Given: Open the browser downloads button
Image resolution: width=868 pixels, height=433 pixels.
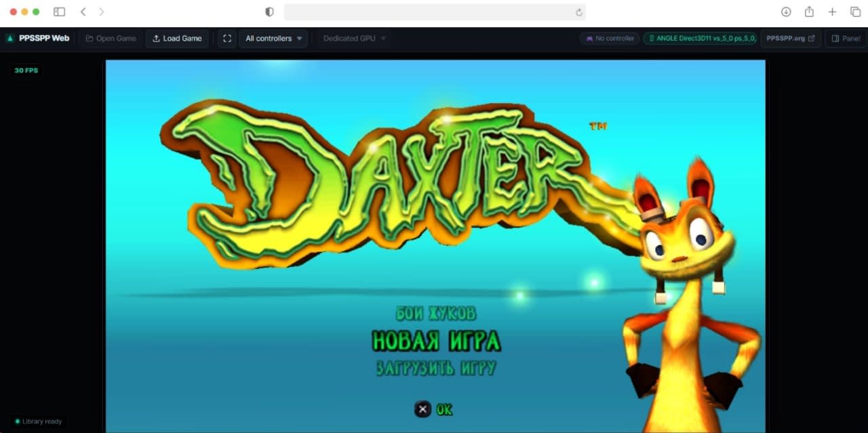Looking at the screenshot, I should pyautogui.click(x=786, y=12).
